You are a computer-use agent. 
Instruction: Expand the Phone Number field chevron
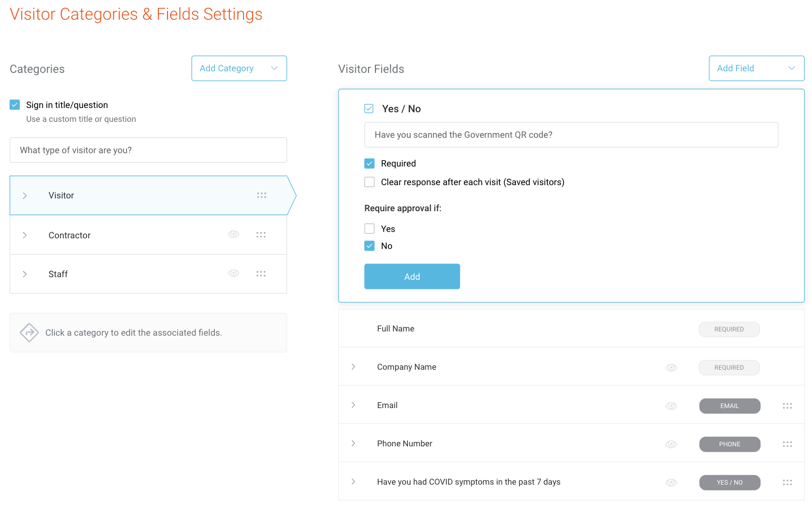click(353, 444)
